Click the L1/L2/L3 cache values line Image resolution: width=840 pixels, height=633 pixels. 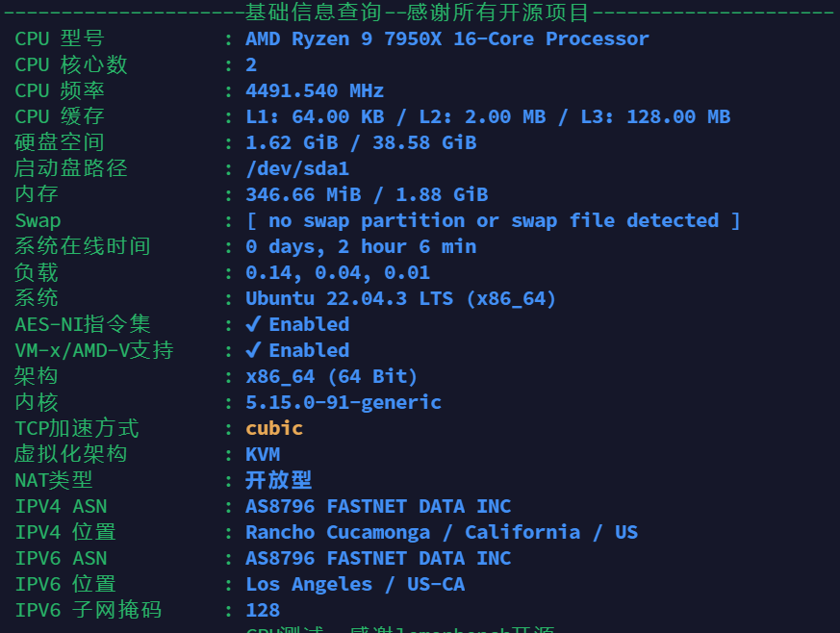(488, 116)
